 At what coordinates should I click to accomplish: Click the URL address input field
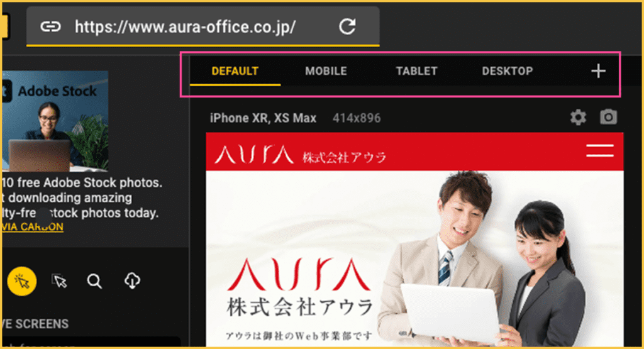pyautogui.click(x=189, y=26)
